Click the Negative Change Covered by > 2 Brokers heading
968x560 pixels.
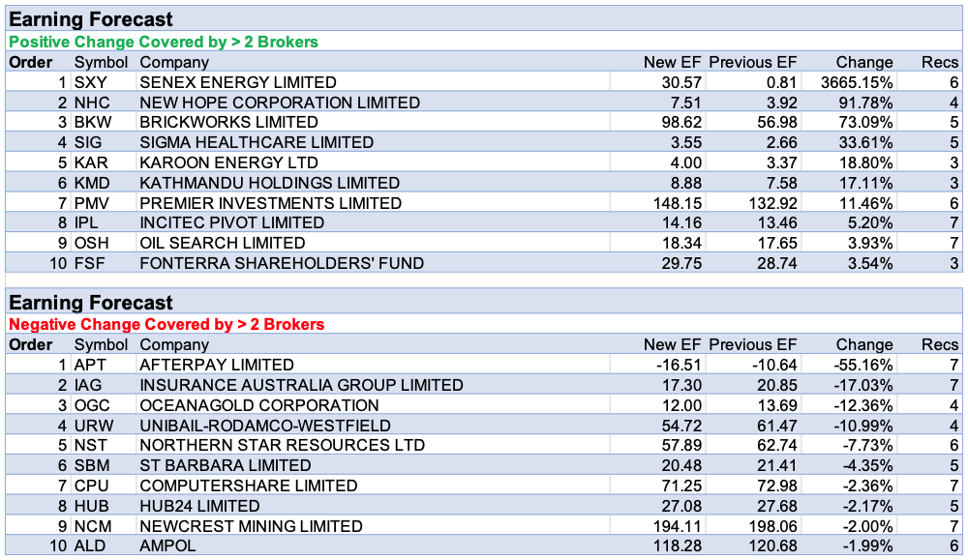(x=166, y=324)
